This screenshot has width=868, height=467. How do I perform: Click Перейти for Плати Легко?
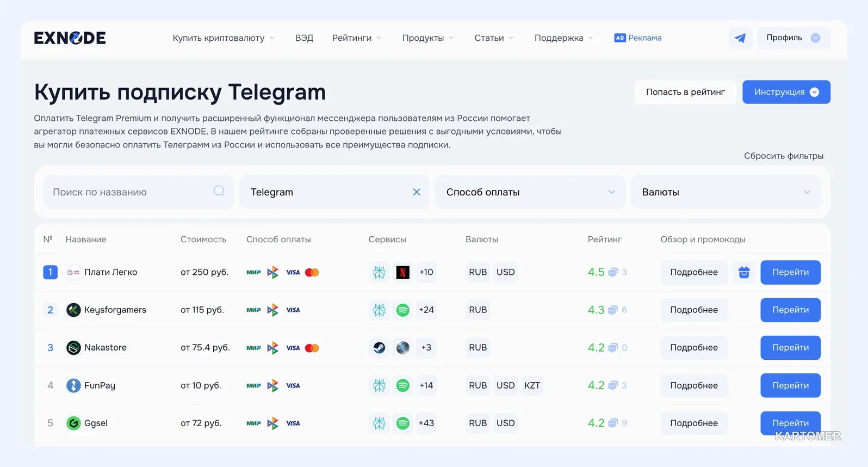pyautogui.click(x=790, y=272)
